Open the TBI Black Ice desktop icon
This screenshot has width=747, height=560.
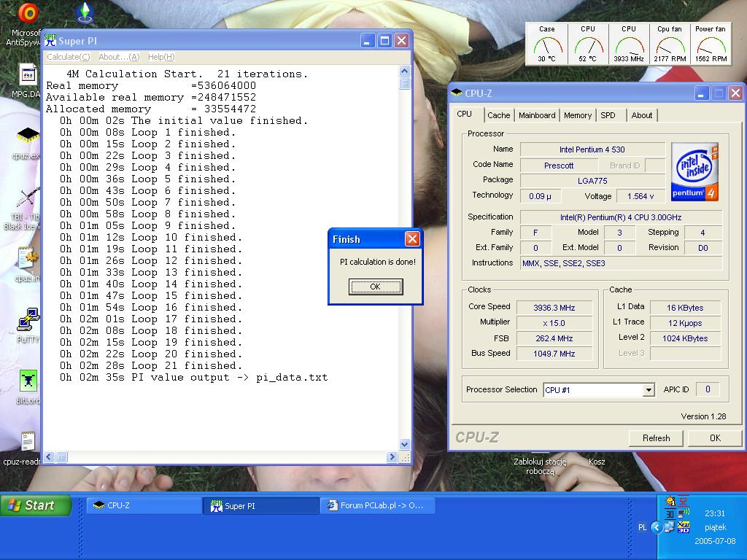point(28,198)
